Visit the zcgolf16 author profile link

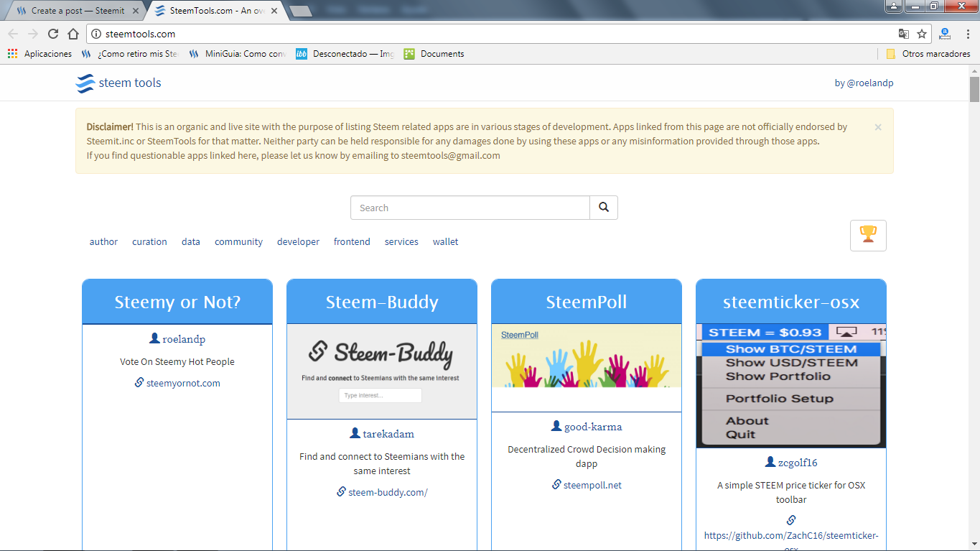point(798,463)
